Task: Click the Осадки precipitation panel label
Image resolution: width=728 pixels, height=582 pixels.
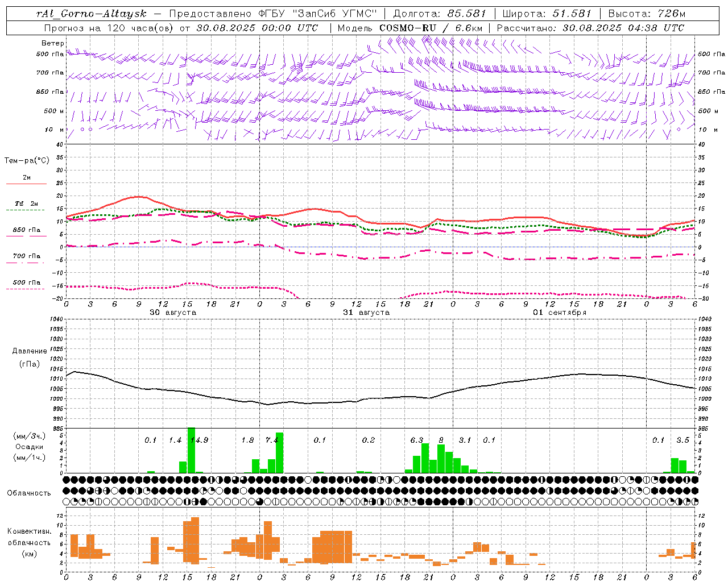Action: pos(29,447)
